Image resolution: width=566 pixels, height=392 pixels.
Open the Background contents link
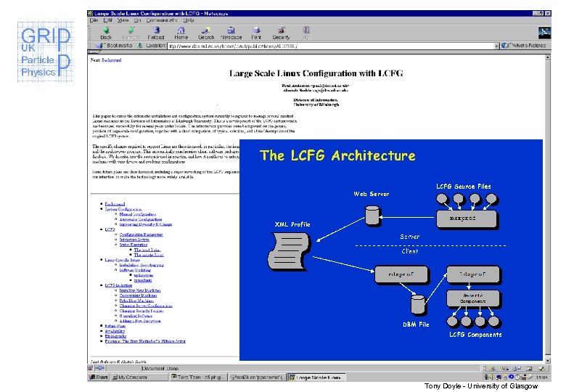(115, 204)
